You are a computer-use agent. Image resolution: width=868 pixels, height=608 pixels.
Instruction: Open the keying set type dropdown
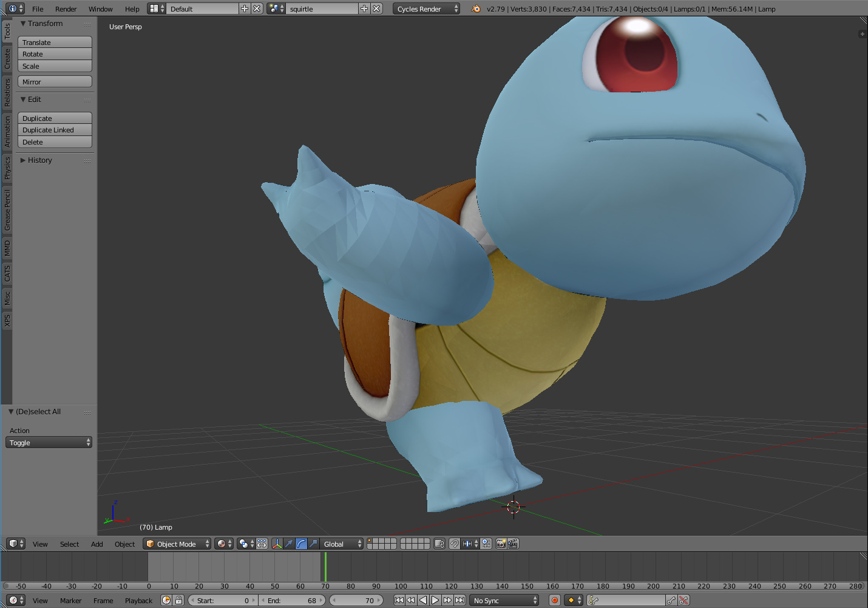[574, 600]
